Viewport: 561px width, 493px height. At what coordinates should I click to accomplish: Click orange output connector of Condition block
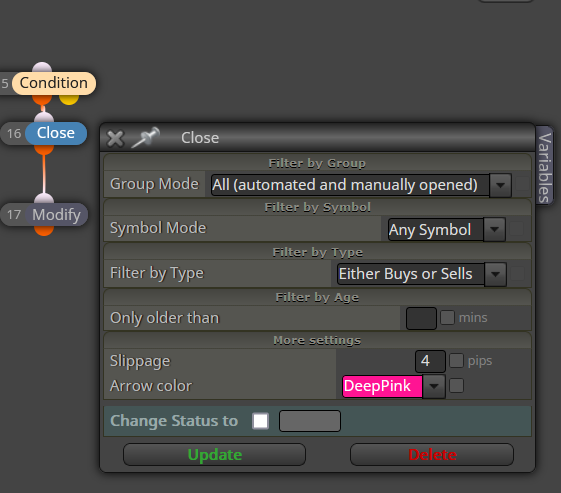(42, 99)
